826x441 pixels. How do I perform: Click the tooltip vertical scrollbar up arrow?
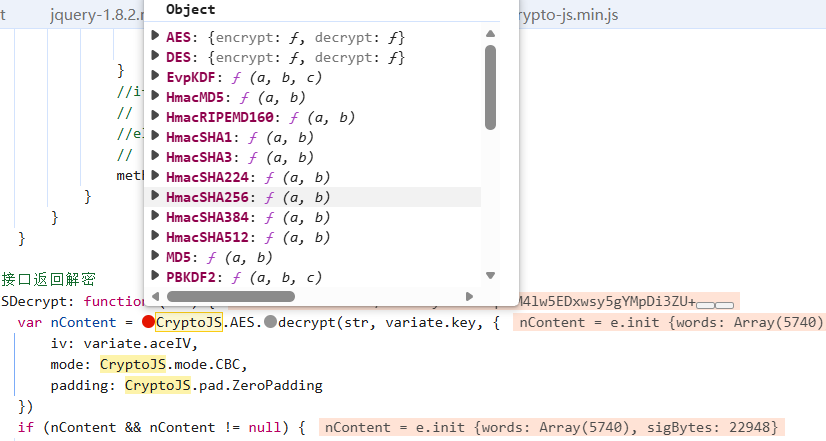click(x=490, y=34)
